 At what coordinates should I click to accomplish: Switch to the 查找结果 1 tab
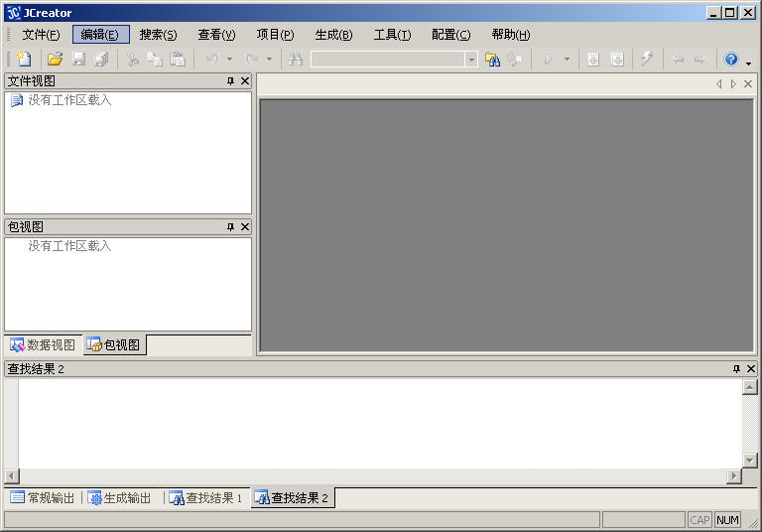click(205, 498)
